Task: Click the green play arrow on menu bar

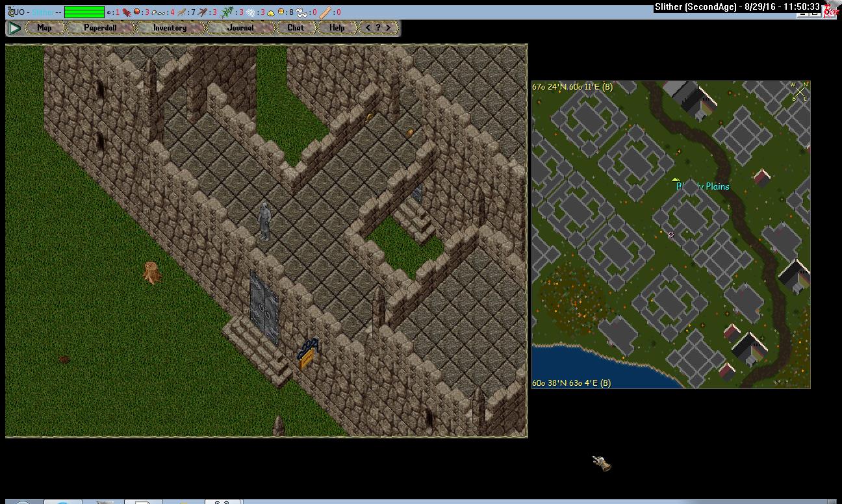Action: [14, 28]
